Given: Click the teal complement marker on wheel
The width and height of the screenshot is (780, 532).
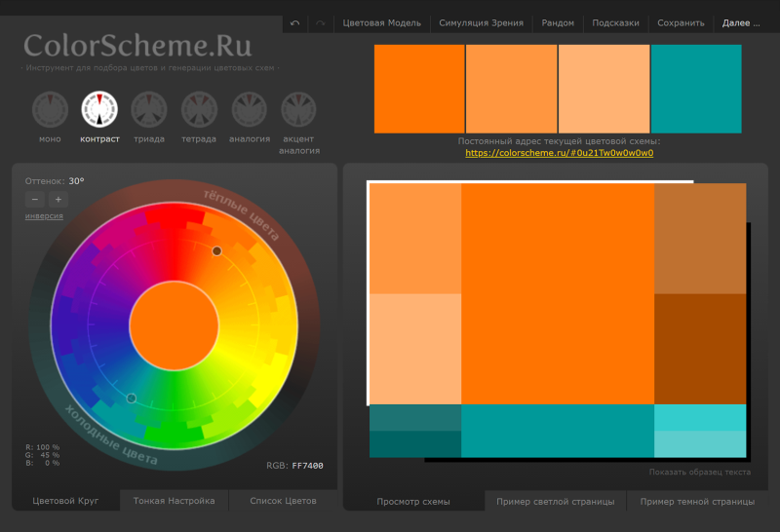Looking at the screenshot, I should point(132,399).
